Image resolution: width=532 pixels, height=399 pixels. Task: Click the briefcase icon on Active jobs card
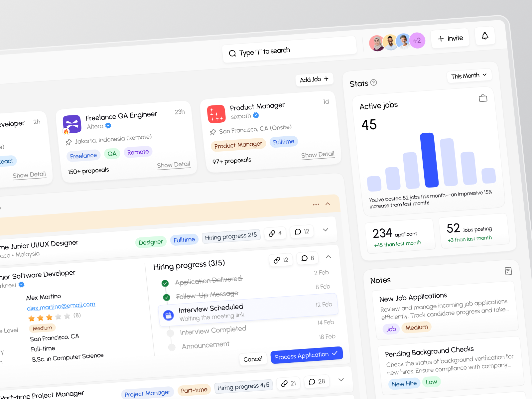coord(483,98)
